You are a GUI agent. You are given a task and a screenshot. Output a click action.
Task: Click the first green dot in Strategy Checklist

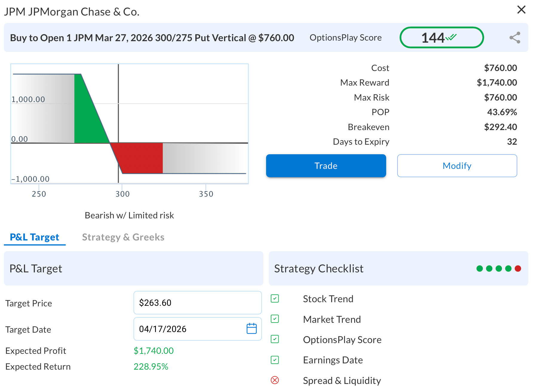[480, 268]
